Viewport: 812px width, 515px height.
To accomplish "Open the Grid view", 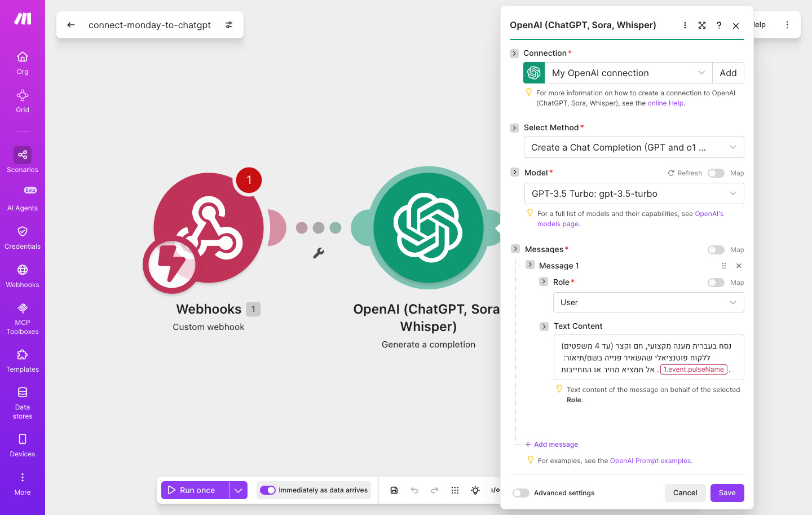I will [x=23, y=101].
